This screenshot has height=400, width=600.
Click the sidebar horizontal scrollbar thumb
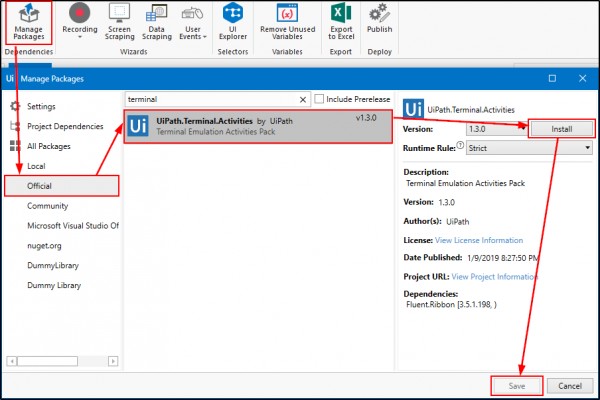(x=47, y=361)
